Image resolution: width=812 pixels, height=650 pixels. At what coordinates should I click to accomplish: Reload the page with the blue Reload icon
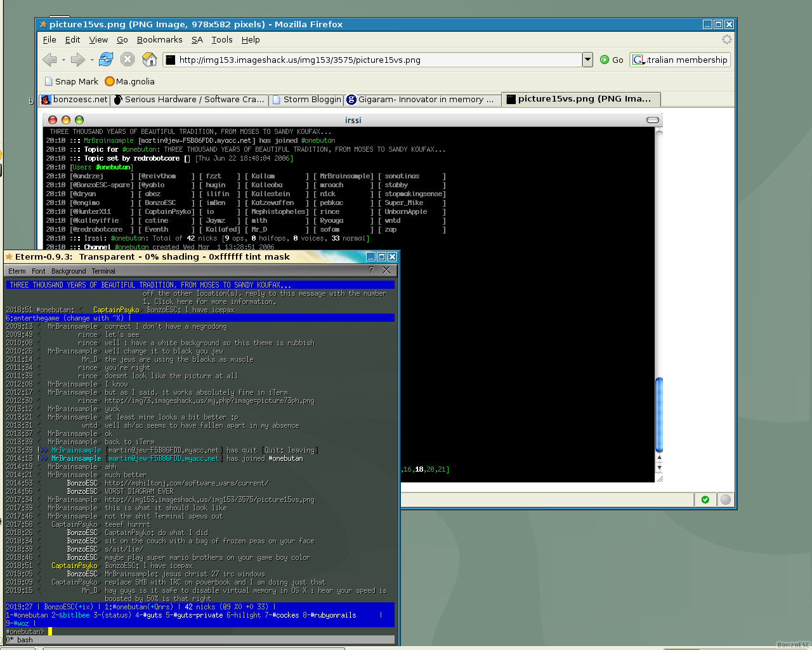tap(106, 59)
